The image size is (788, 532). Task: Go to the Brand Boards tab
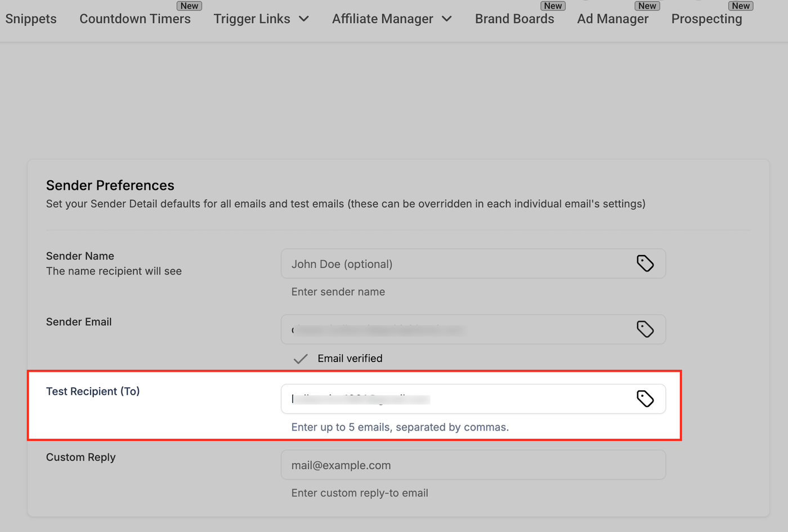tap(514, 19)
